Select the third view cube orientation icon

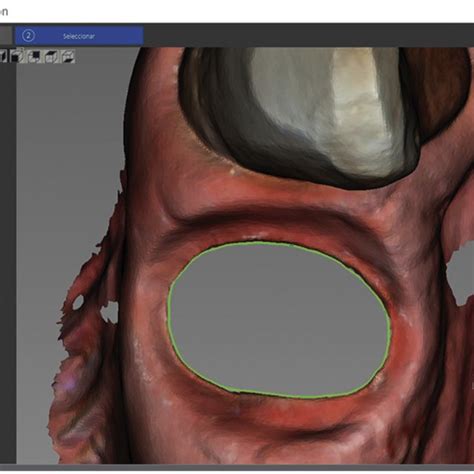34,57
